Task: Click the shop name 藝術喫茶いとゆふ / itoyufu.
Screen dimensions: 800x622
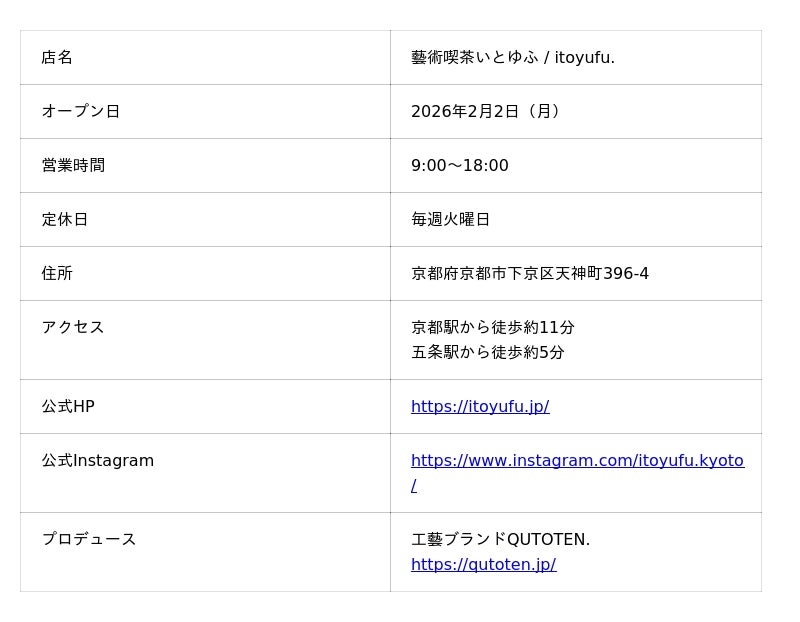Action: point(513,58)
